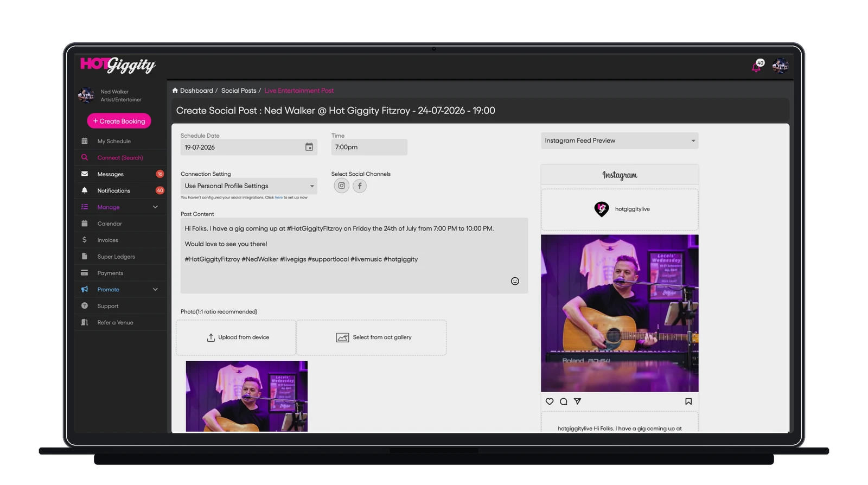Click Select from act gallery button
This screenshot has height=485, width=868.
tap(372, 337)
